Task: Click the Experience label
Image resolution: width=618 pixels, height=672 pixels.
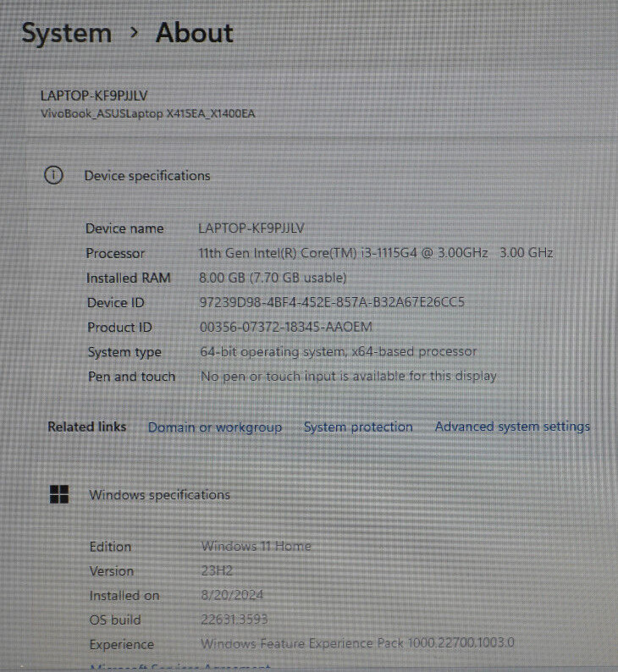Action: pos(122,645)
